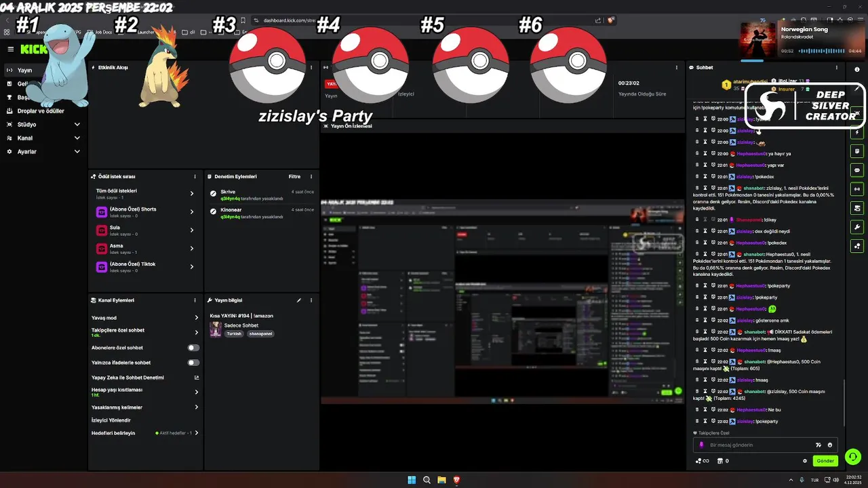The image size is (868, 488).
Task: Click the wrench icon in right toolbar
Action: coord(857,226)
